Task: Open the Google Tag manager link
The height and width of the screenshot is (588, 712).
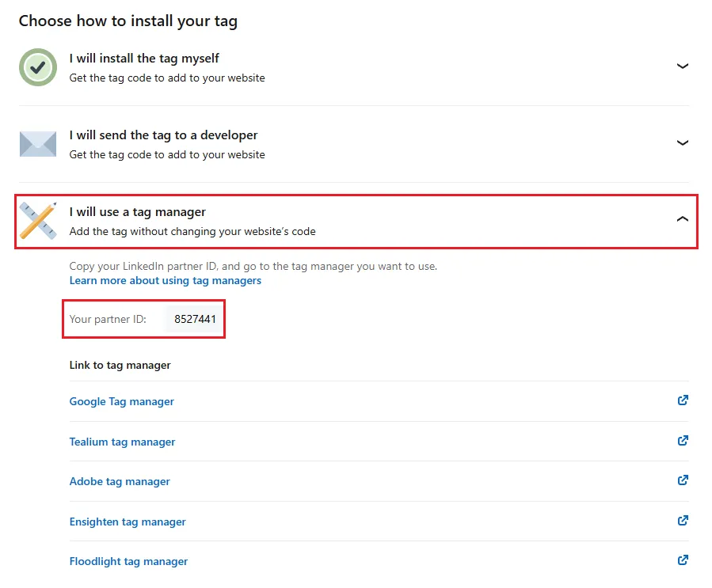Action: [x=121, y=401]
